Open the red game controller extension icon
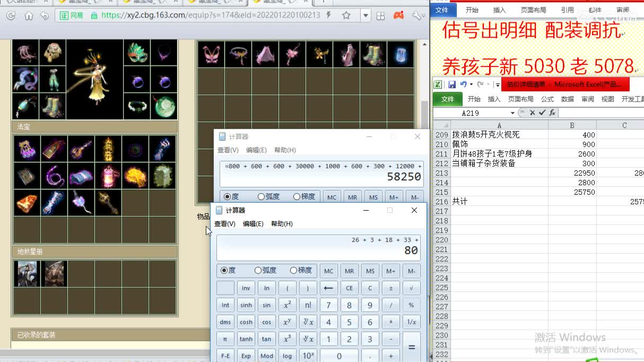Viewport: 644px width, 362px height. tap(398, 15)
